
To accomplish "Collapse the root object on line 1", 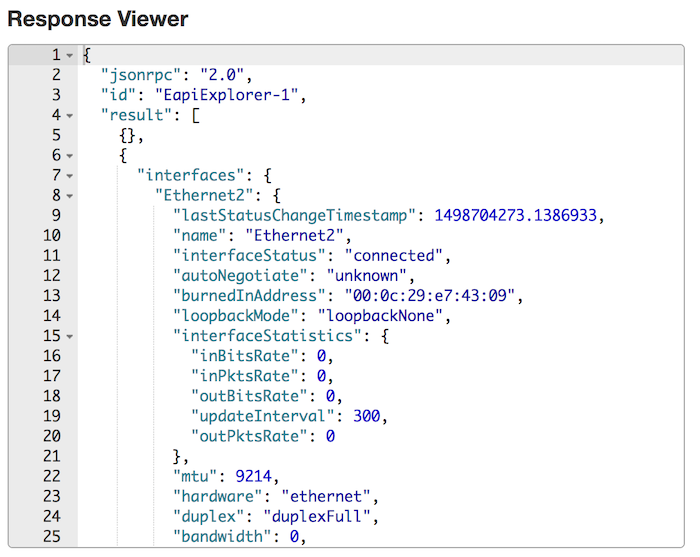I will [x=70, y=55].
